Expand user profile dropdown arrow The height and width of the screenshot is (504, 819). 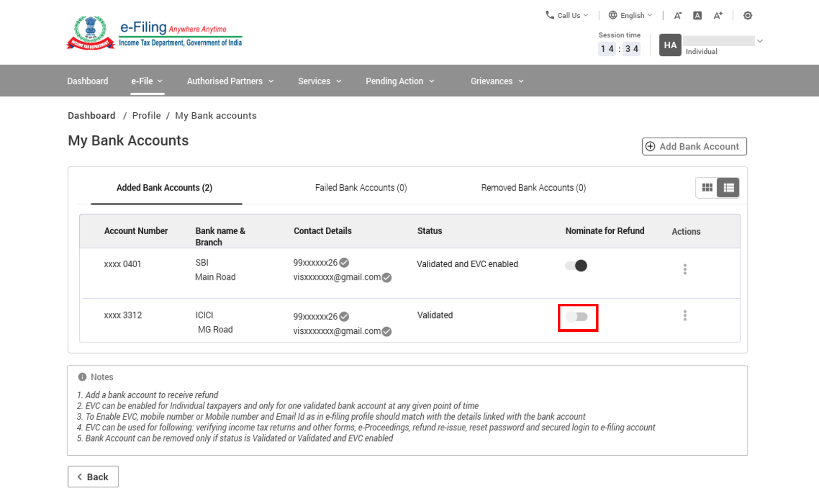(760, 41)
